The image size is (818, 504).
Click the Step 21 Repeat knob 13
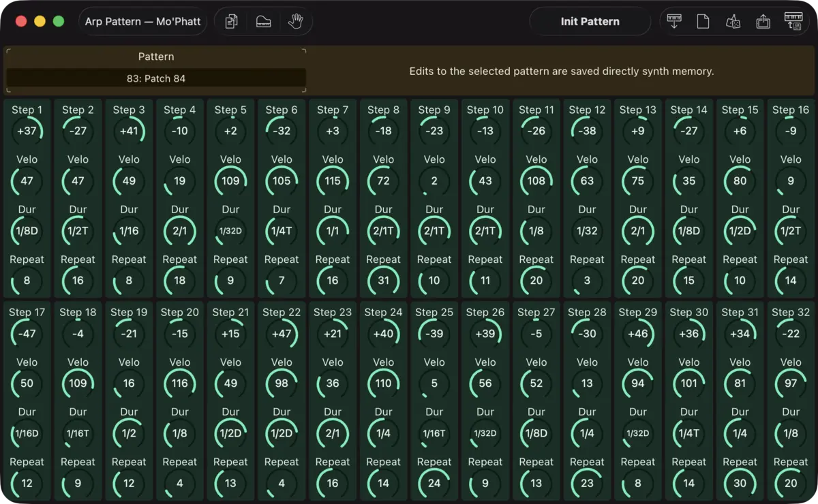click(x=230, y=484)
